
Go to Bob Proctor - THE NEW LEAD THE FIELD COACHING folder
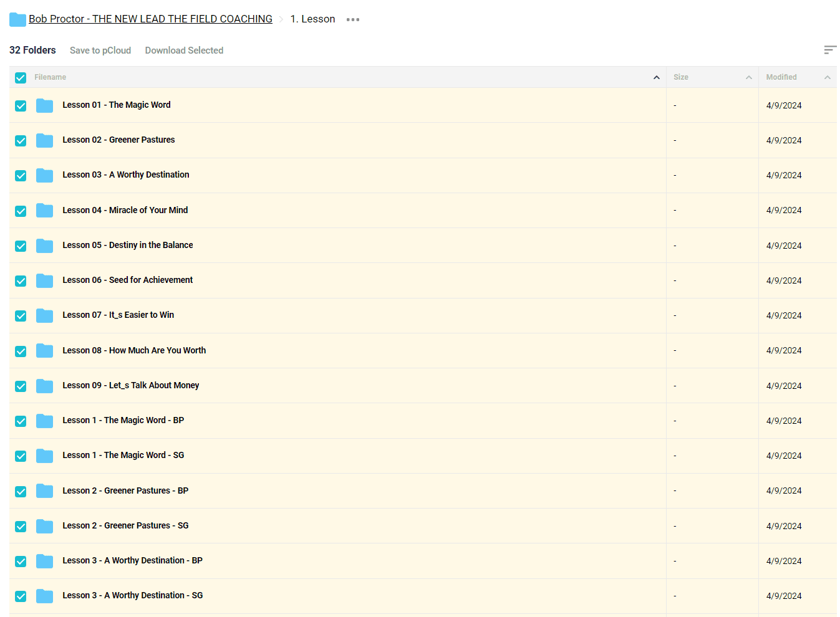[x=150, y=19]
